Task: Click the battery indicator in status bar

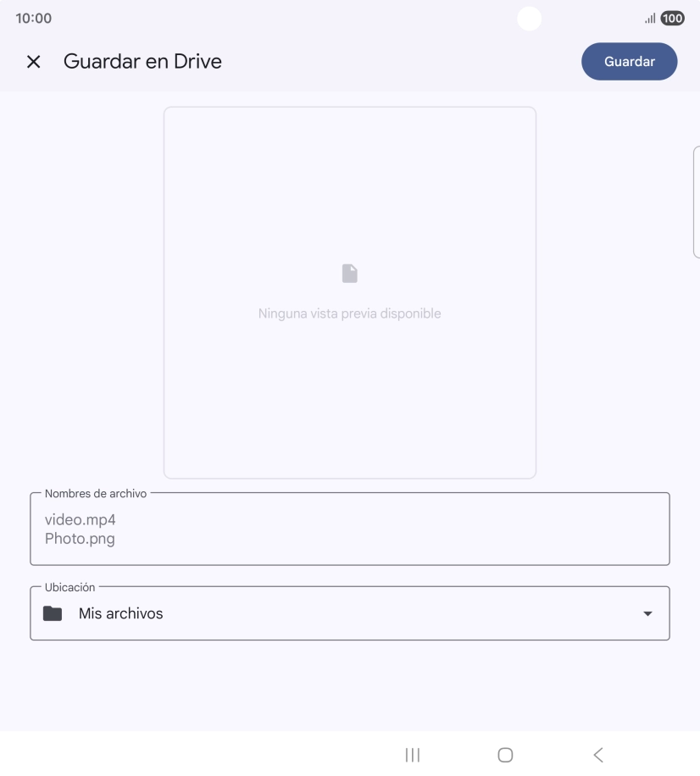Action: 672,19
